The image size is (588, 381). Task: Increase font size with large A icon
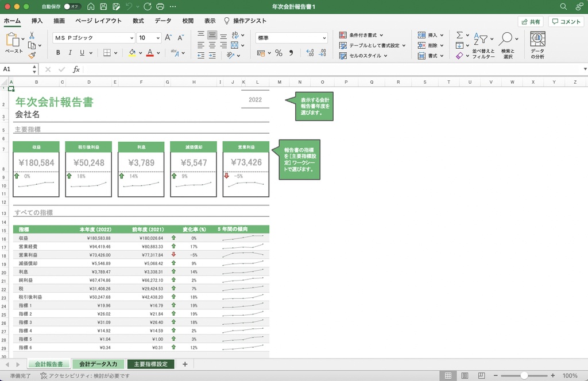[168, 37]
